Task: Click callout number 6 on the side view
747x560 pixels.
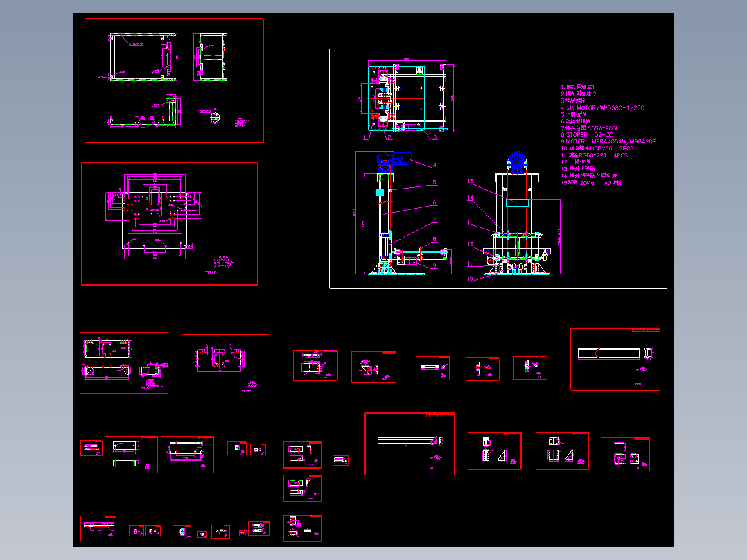Action: [434, 203]
